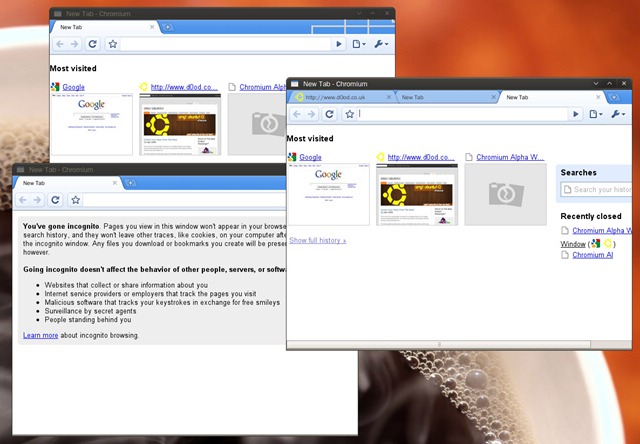This screenshot has width=640, height=444.
Task: Open Chromium Alpha W... link in front window
Action: pyautogui.click(x=510, y=157)
